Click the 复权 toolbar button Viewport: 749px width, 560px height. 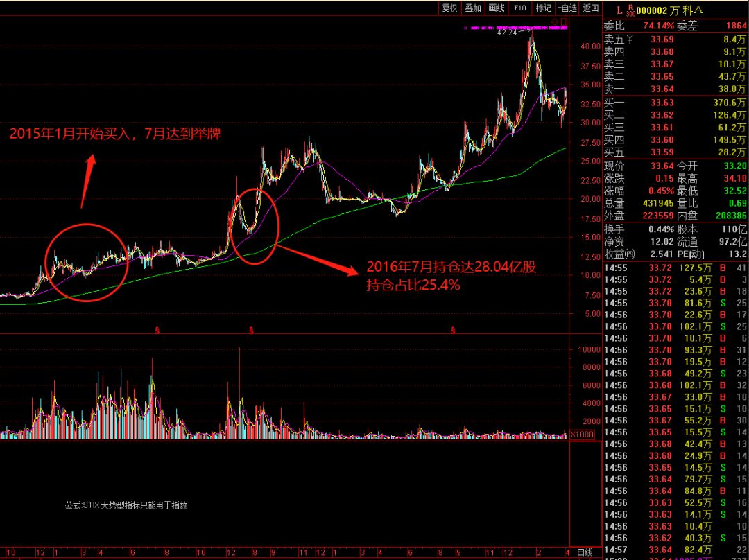point(449,8)
